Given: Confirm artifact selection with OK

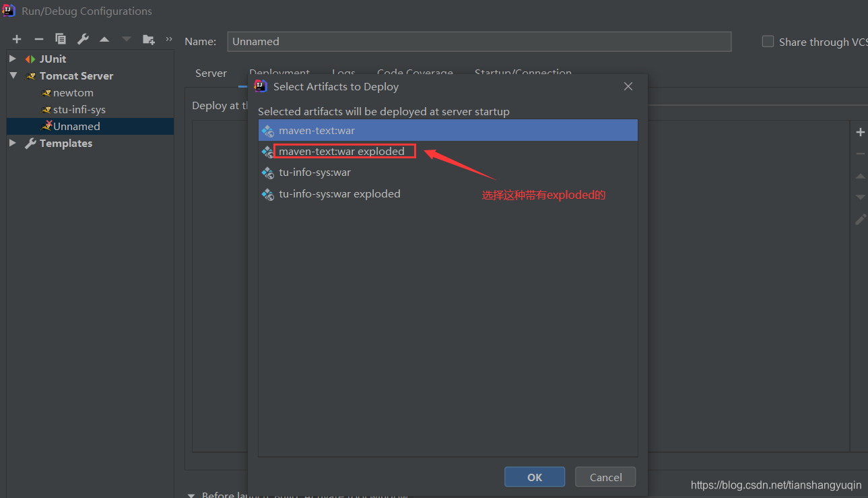Looking at the screenshot, I should pos(535,477).
